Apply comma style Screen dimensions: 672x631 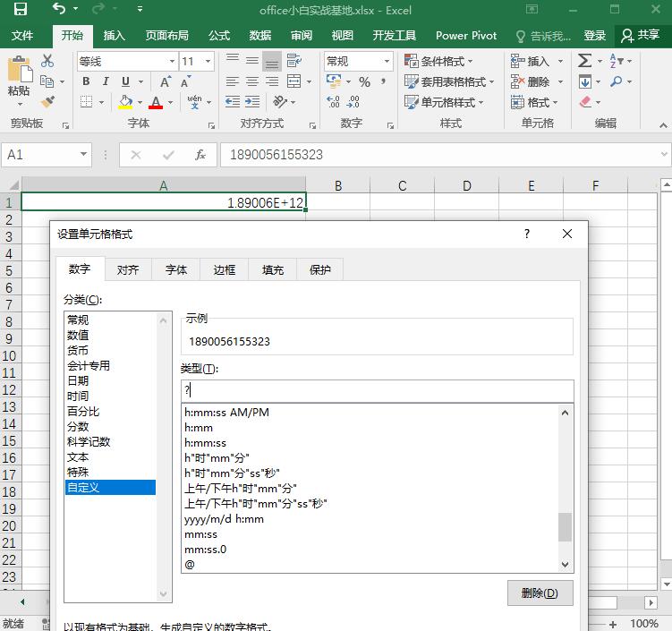[x=383, y=81]
